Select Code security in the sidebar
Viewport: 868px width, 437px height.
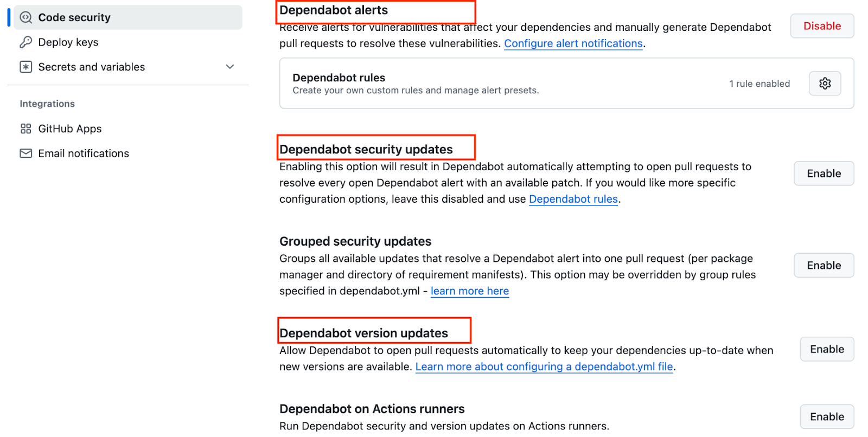73,17
